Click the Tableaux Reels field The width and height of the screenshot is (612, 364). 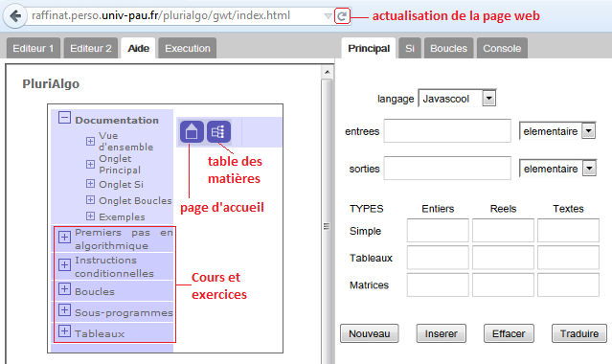pyautogui.click(x=503, y=258)
